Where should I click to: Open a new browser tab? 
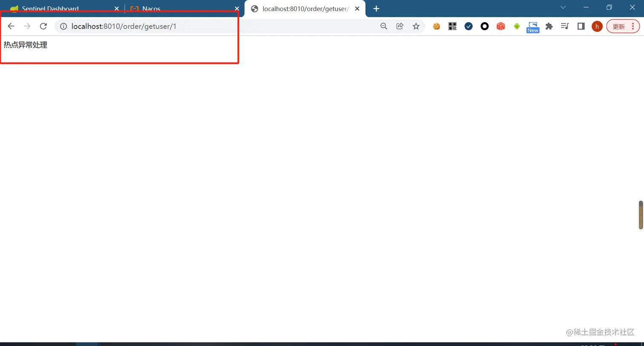[376, 9]
